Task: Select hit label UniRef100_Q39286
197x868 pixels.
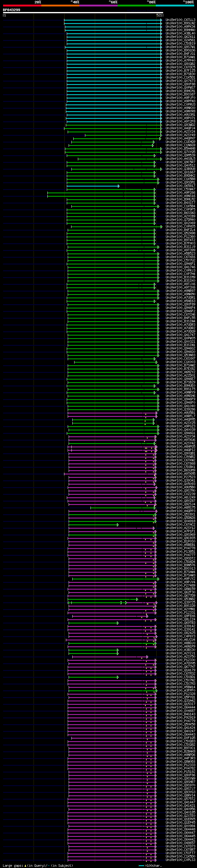Action: 180,410
